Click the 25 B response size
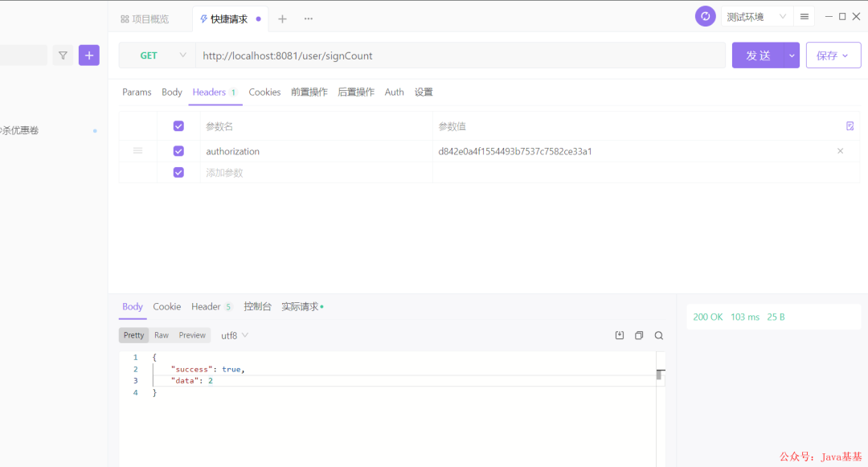 coord(776,317)
